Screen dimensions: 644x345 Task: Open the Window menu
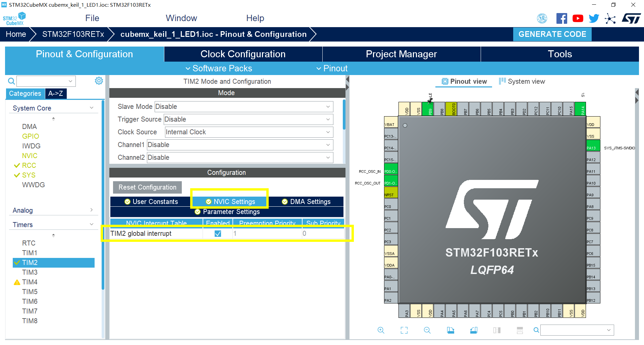[x=181, y=18]
